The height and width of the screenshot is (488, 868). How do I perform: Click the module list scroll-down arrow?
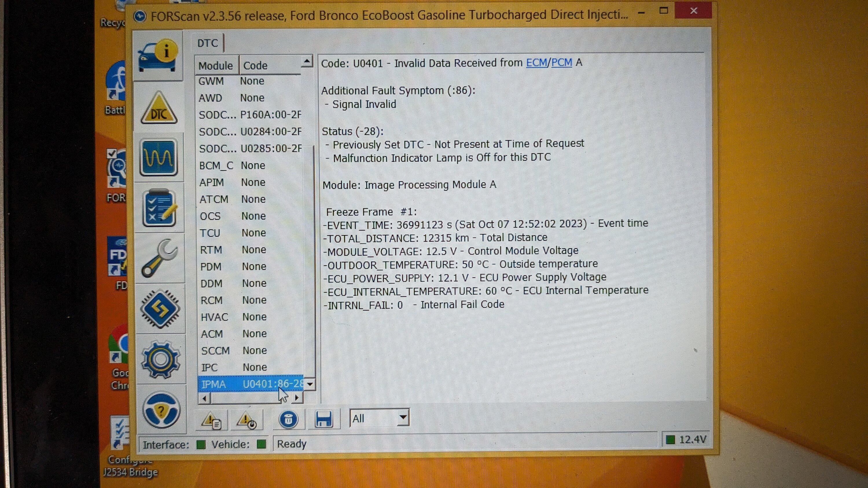point(310,384)
